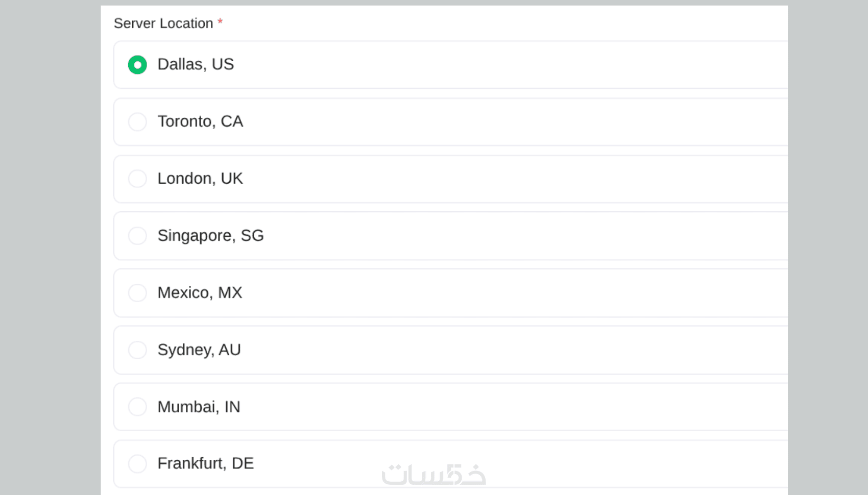Choose the Sydney, AU radio button
The image size is (868, 495).
pyautogui.click(x=137, y=350)
